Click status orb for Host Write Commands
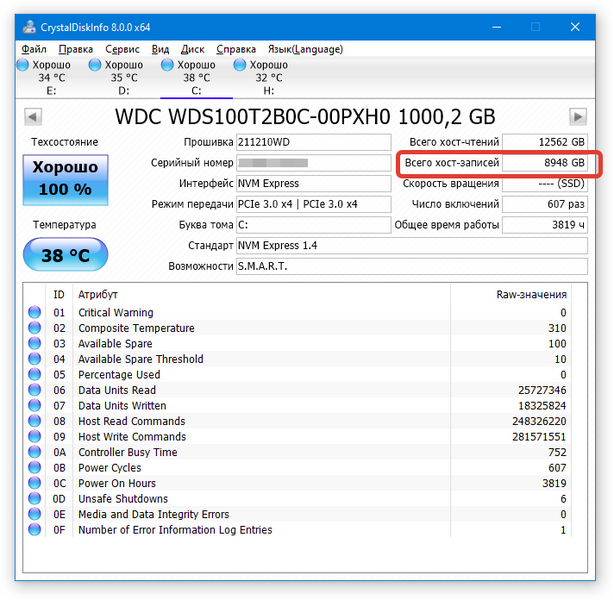 point(34,436)
